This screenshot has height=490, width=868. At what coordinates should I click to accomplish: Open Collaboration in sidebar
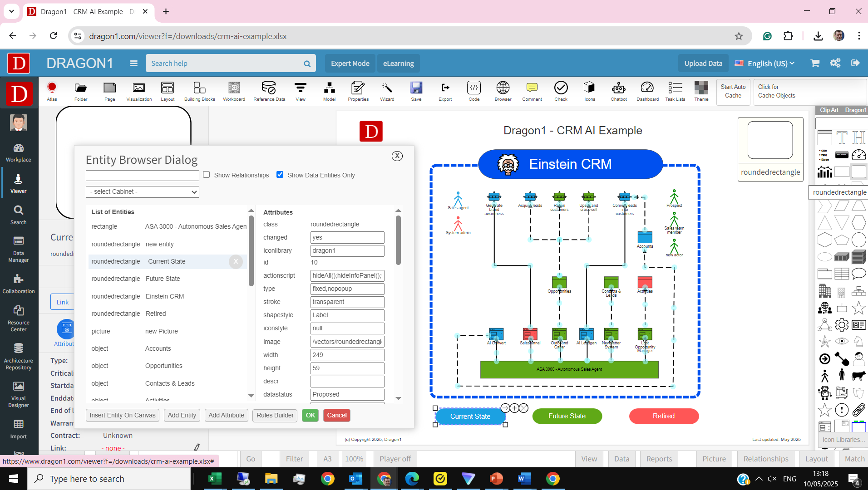coord(19,284)
